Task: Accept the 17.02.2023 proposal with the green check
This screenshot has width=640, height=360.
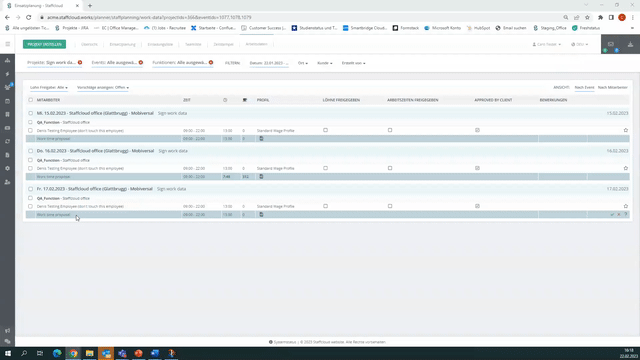Action: tap(612, 214)
